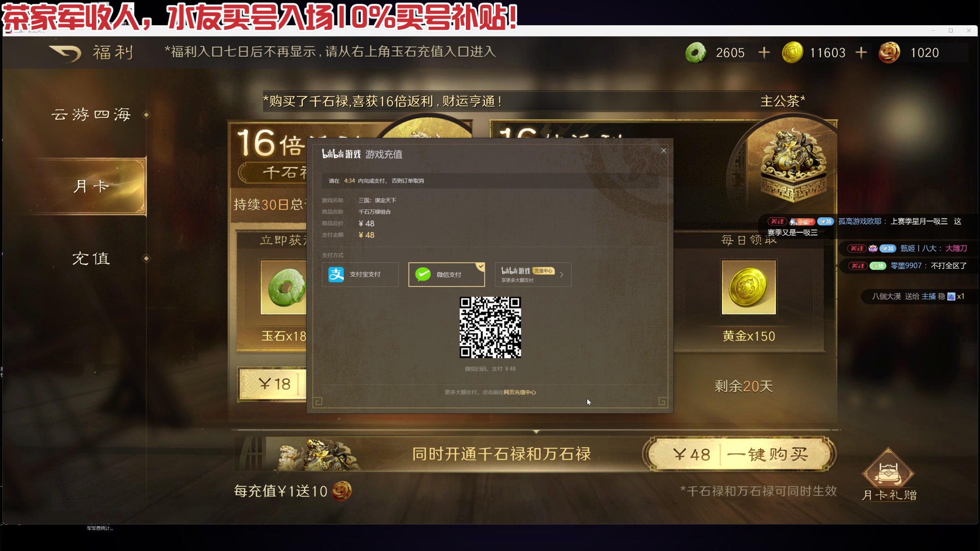Close the 游戏充值 payment dialog
The height and width of the screenshot is (551, 980).
(x=664, y=151)
